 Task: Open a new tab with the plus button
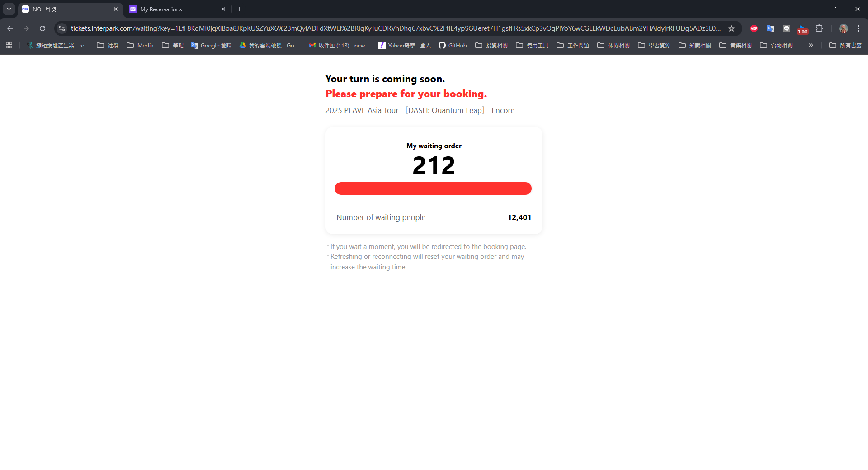point(240,9)
